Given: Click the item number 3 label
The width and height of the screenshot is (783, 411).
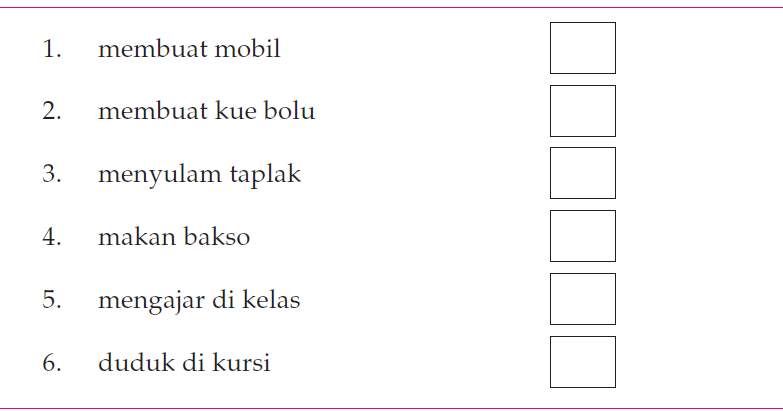Looking at the screenshot, I should click(52, 174).
